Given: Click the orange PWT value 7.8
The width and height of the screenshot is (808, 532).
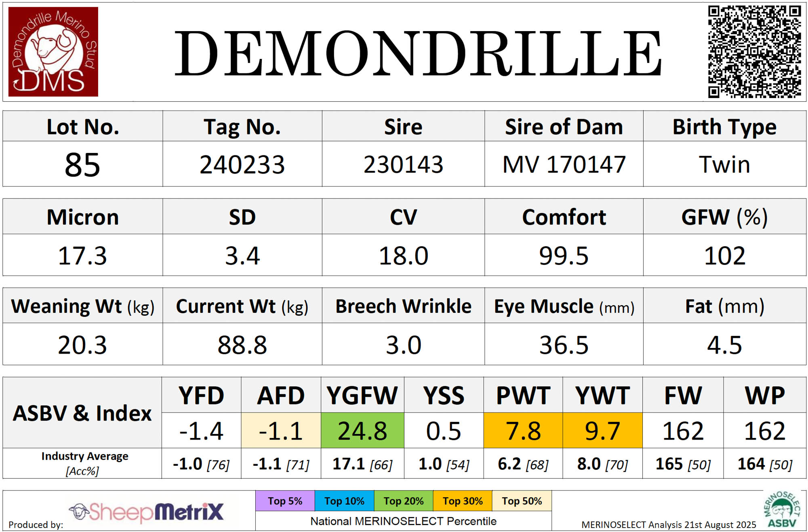Looking at the screenshot, I should (x=523, y=430).
